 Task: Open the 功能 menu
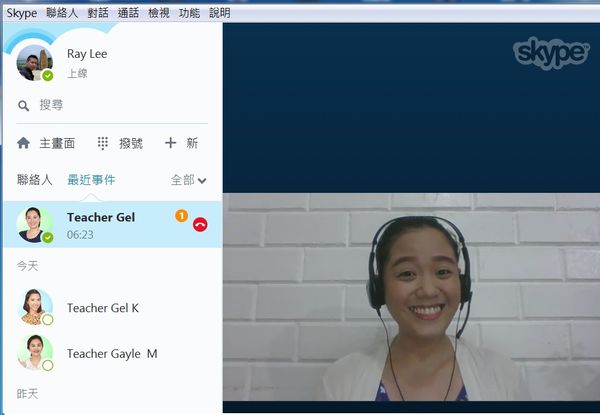click(x=189, y=13)
